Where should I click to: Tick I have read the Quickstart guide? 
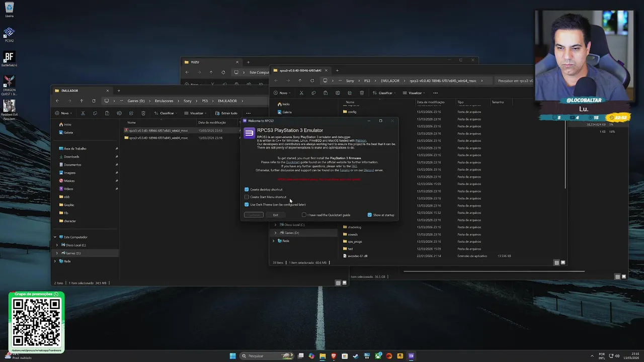point(304,215)
